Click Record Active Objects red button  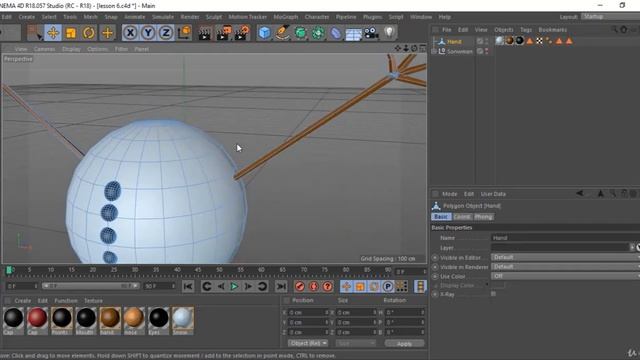(x=300, y=287)
